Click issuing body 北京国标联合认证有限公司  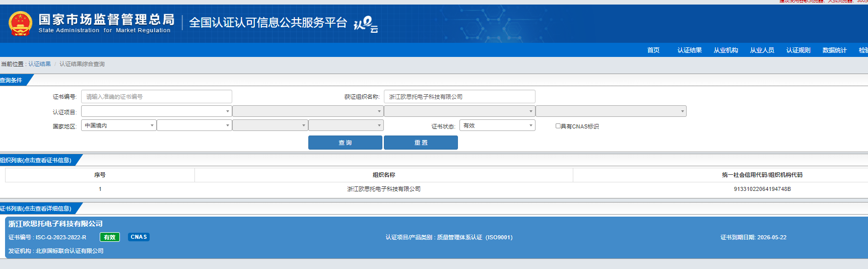(70, 251)
